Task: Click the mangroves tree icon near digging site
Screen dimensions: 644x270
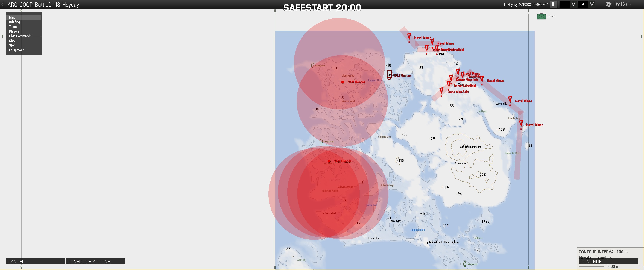Action: (312, 65)
